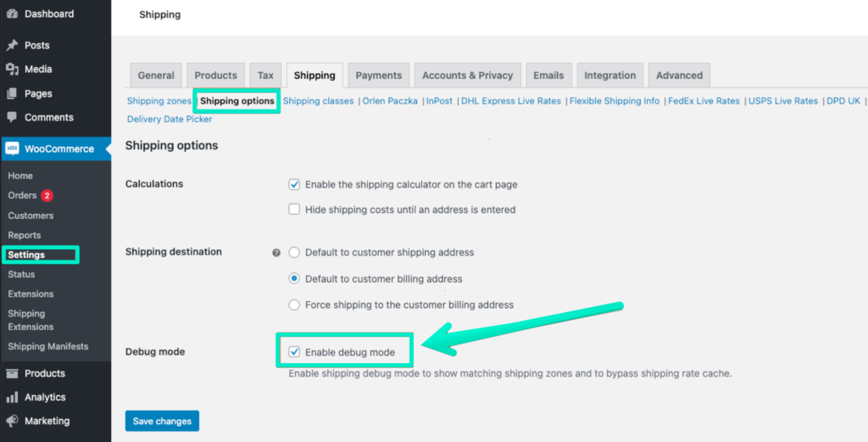This screenshot has width=868, height=442.
Task: Click help tooltip icon beside Shipping destination
Action: pyautogui.click(x=275, y=253)
